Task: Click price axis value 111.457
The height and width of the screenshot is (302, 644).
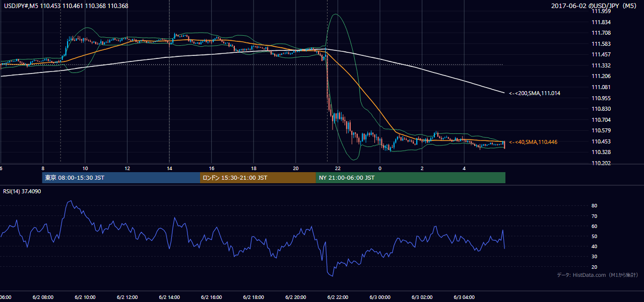Action: [601, 54]
